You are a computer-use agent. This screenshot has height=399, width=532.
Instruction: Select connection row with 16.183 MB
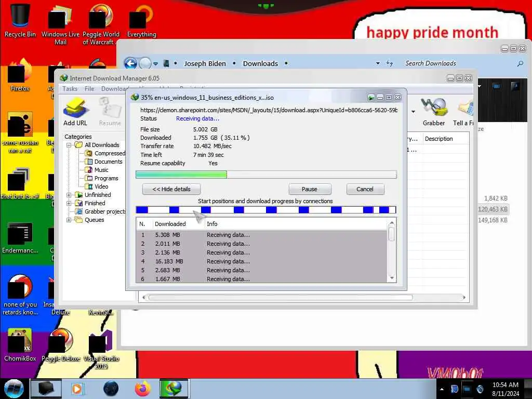(261, 262)
